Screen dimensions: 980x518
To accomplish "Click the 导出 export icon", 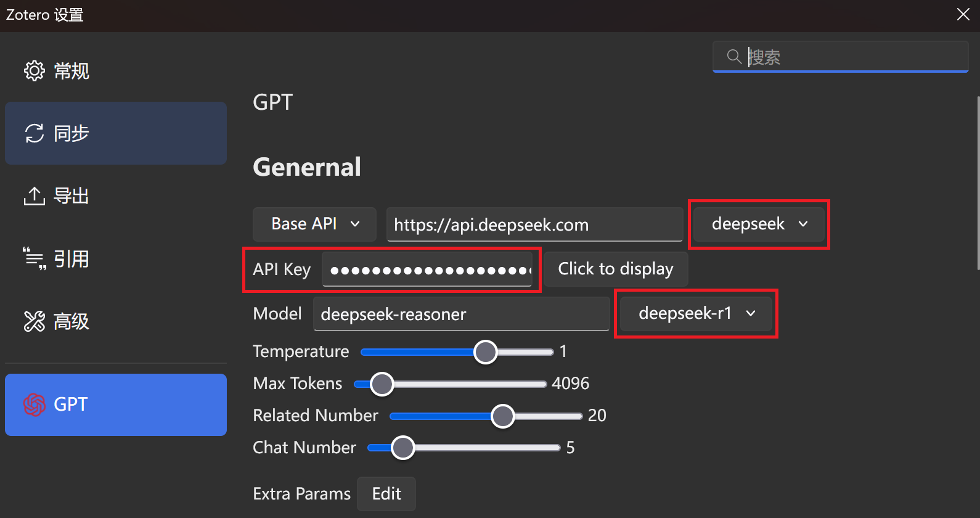I will [34, 195].
